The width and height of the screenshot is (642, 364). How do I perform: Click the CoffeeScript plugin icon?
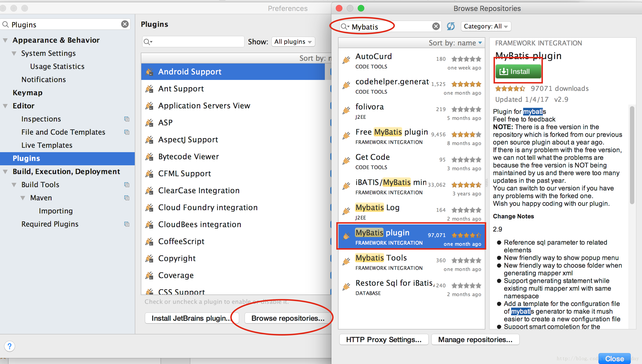(150, 241)
